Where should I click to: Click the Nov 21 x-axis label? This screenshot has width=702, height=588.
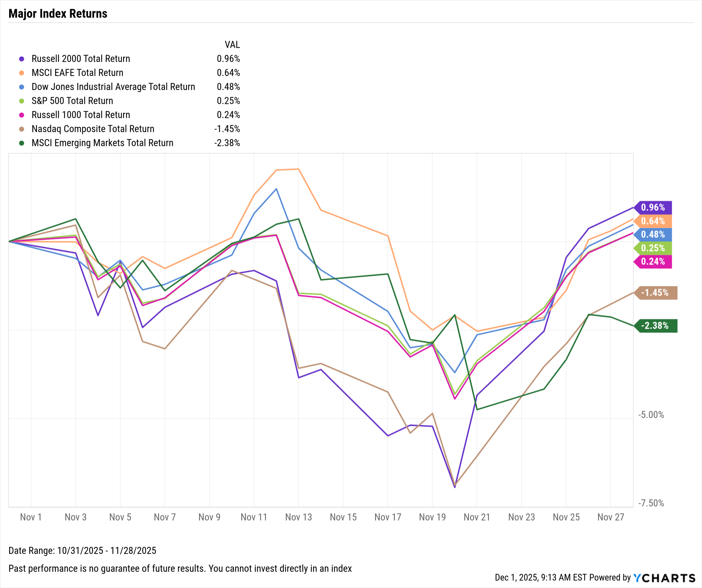pyautogui.click(x=477, y=517)
